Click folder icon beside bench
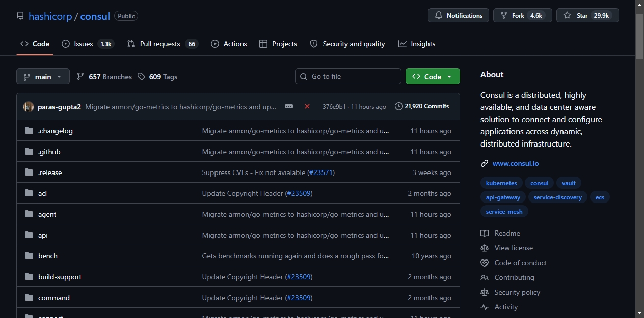The width and height of the screenshot is (644, 318). coord(29,256)
